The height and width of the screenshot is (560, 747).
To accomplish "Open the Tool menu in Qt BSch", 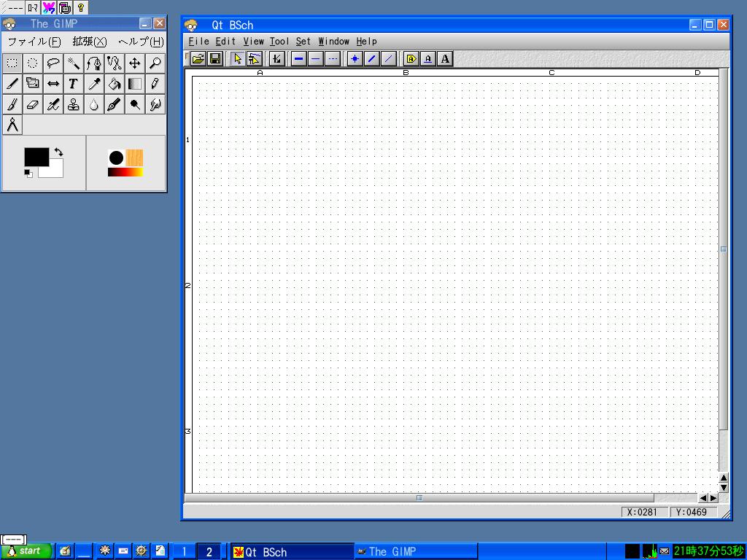I will tap(279, 42).
